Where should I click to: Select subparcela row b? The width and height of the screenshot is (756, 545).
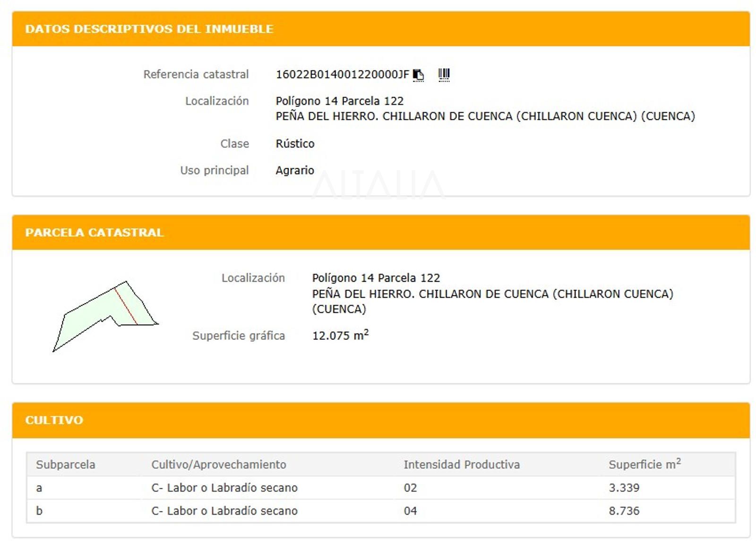click(39, 511)
